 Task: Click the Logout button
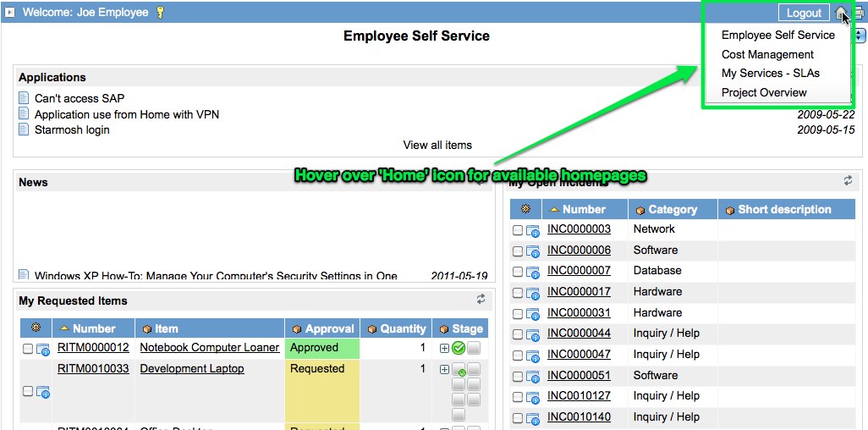point(804,13)
